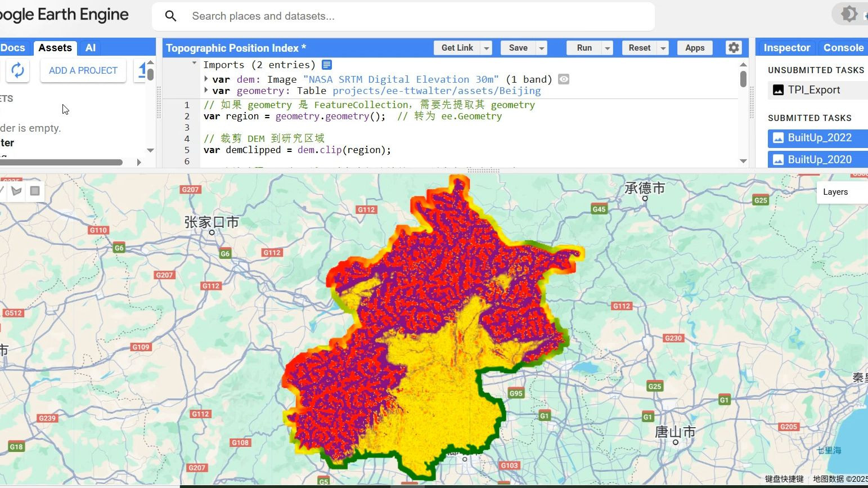Run the Topographic Position Index script
The width and height of the screenshot is (868, 488).
584,48
